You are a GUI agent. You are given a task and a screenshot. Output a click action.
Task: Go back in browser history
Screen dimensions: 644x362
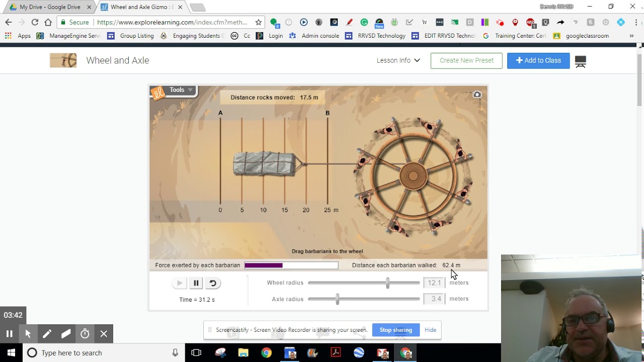tap(8, 22)
